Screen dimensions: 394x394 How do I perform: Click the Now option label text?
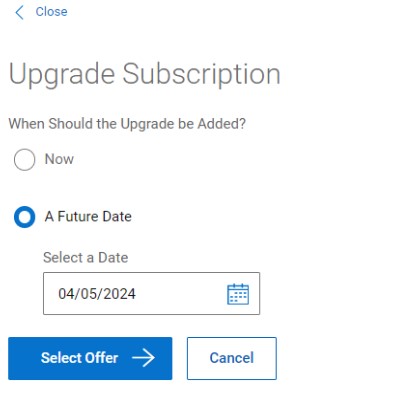[x=59, y=159]
